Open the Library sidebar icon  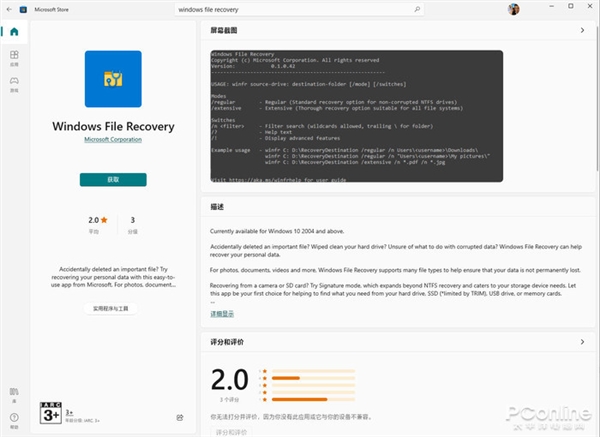coord(14,395)
